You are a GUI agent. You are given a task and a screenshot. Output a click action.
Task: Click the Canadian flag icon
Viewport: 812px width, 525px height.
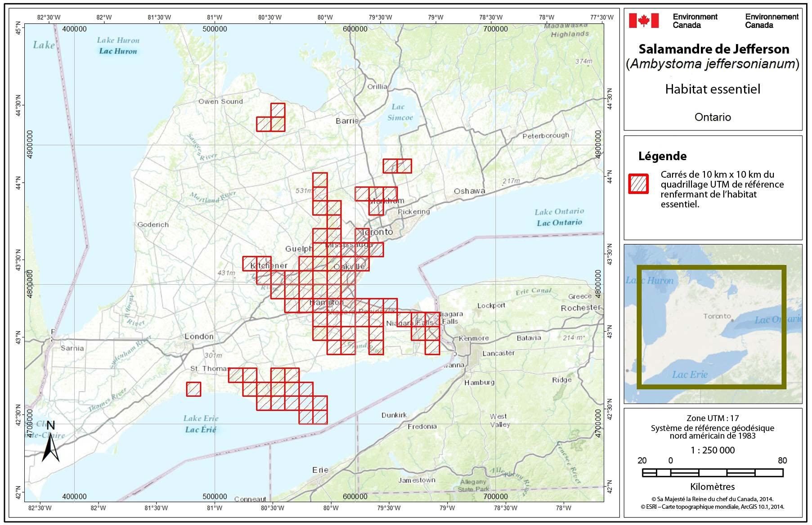coord(643,21)
